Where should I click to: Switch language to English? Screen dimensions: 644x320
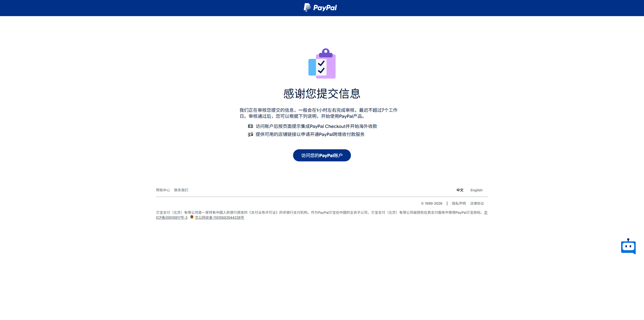tap(476, 190)
